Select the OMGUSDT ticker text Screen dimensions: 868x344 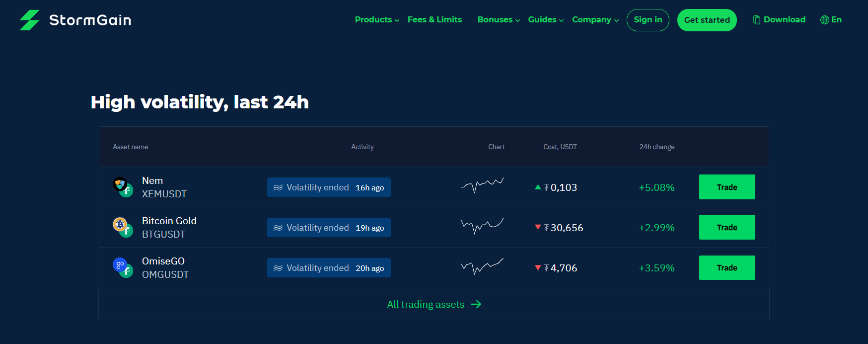(165, 274)
